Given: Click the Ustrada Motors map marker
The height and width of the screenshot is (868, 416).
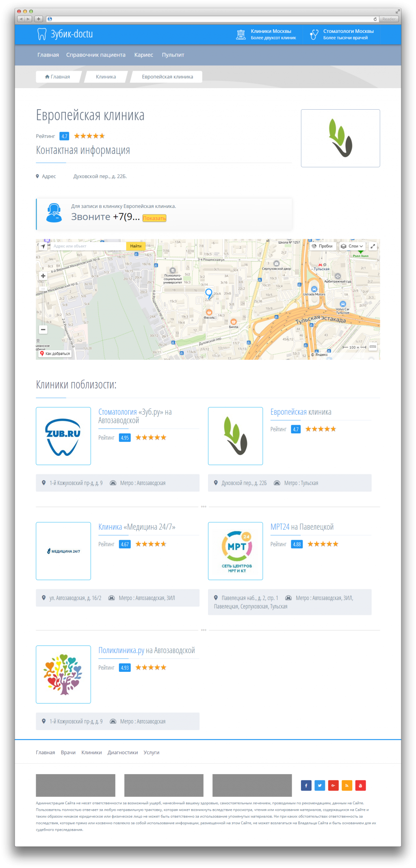Looking at the screenshot, I should point(314,289).
